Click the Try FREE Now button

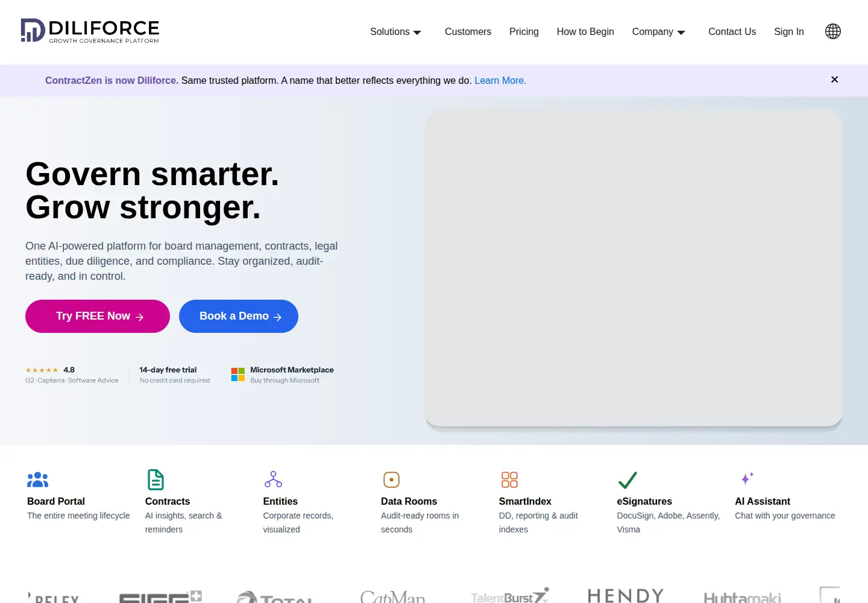click(98, 316)
